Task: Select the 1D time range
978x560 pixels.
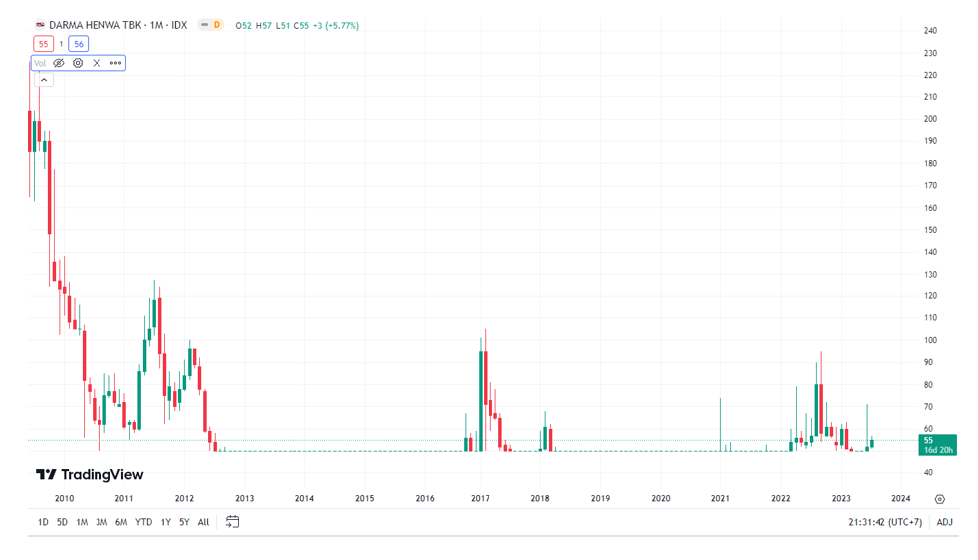Action: point(43,522)
